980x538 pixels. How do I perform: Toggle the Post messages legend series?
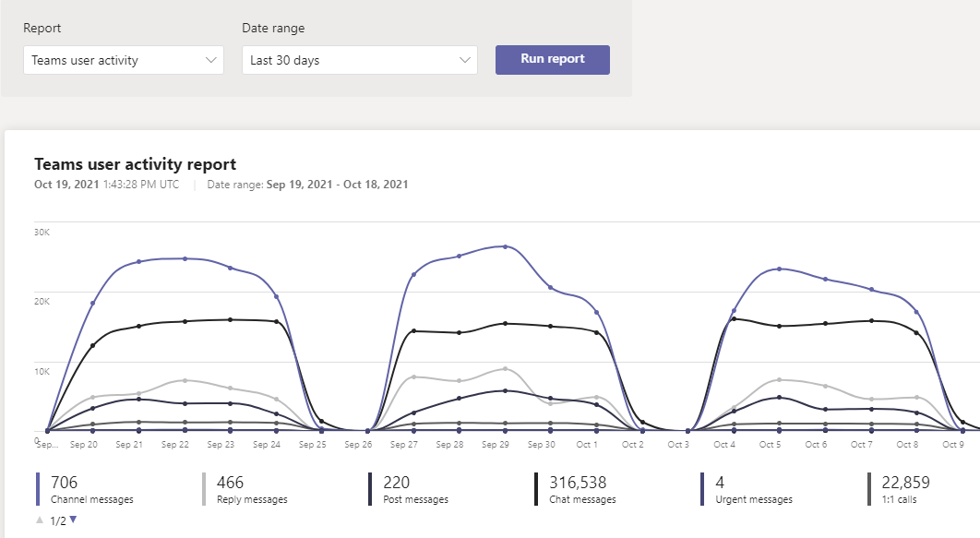(410, 489)
